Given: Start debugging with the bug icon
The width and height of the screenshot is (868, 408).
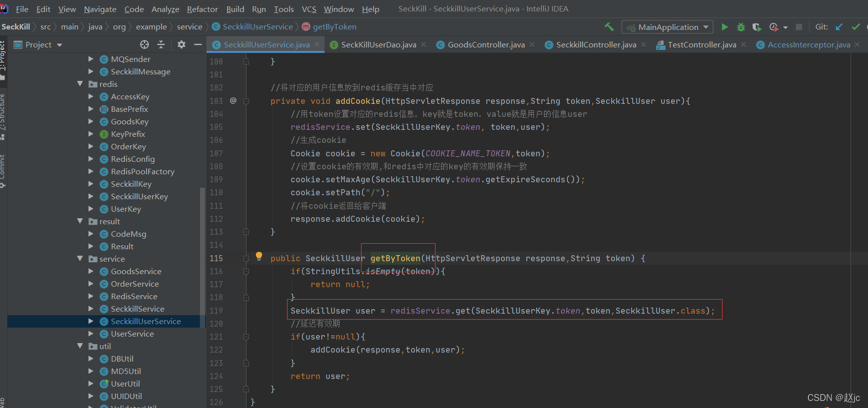Looking at the screenshot, I should click(741, 27).
